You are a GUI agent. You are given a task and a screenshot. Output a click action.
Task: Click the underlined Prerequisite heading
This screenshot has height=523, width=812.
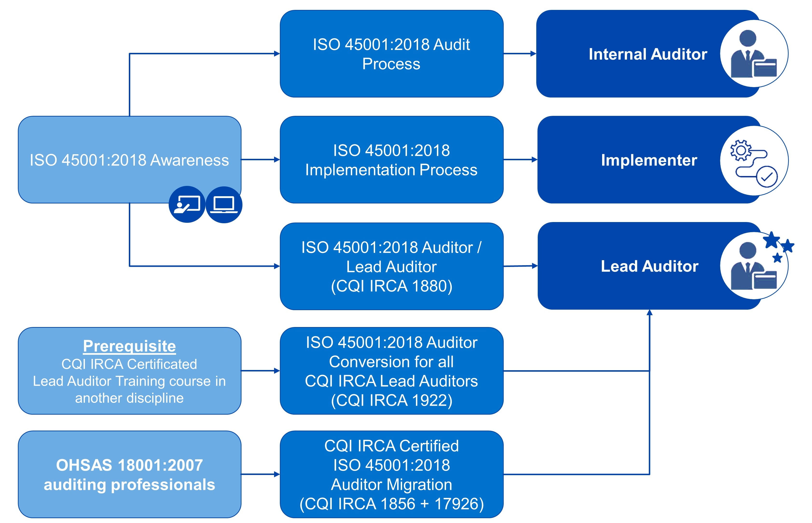pyautogui.click(x=129, y=346)
